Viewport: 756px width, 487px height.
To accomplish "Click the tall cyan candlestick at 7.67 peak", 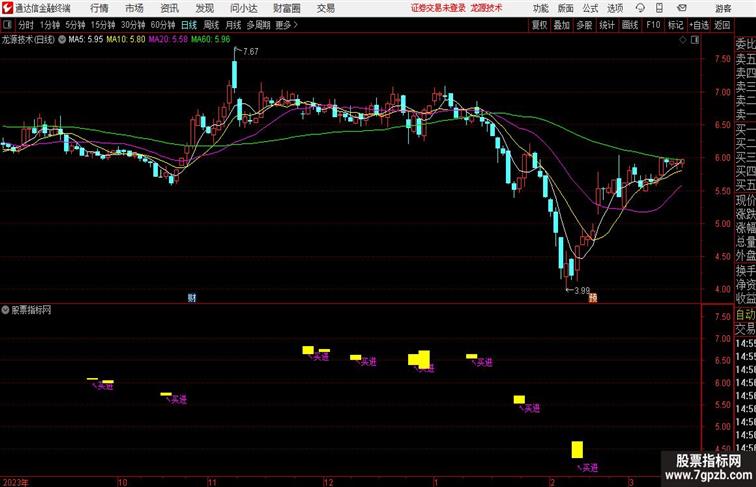I will [234, 74].
